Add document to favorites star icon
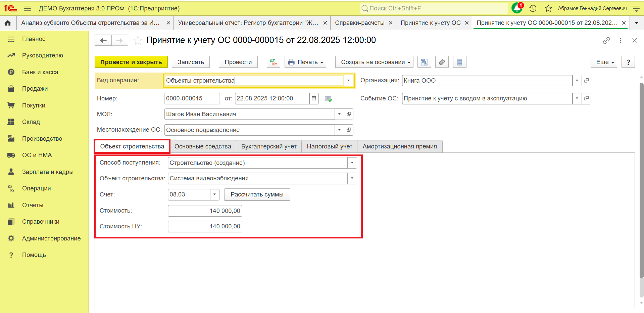The image size is (644, 313). point(138,41)
